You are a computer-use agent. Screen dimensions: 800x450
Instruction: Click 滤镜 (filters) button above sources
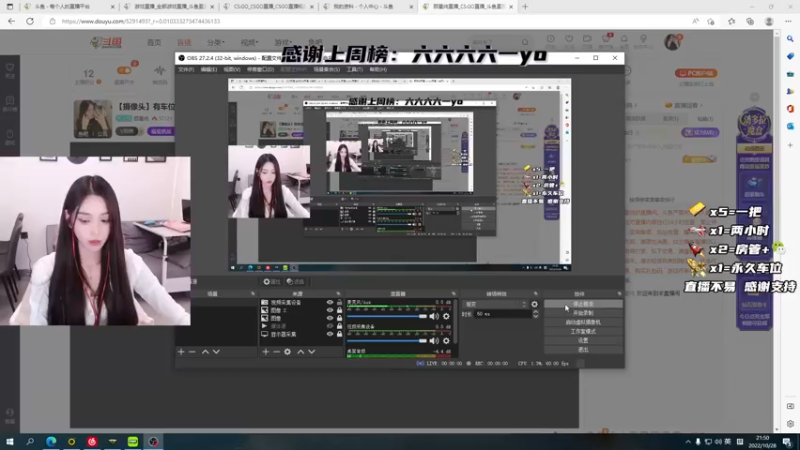coord(295,282)
